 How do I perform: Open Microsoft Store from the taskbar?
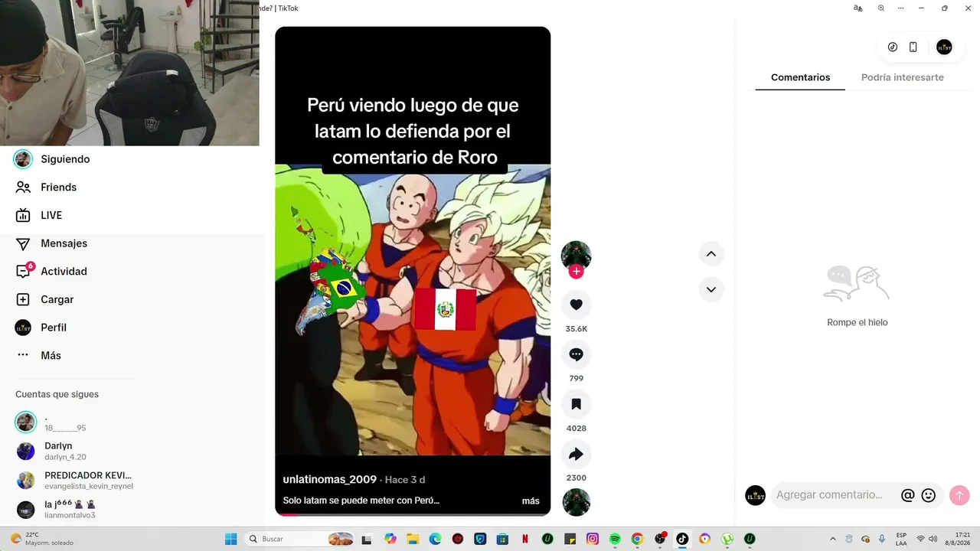(x=502, y=539)
